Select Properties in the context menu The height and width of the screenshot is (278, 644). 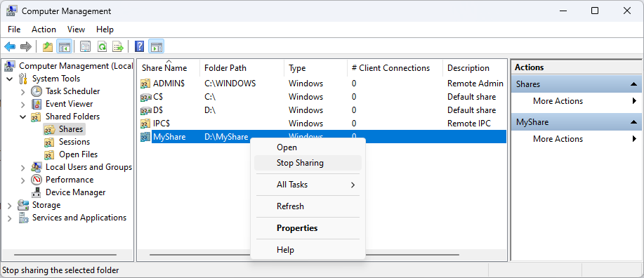308,228
